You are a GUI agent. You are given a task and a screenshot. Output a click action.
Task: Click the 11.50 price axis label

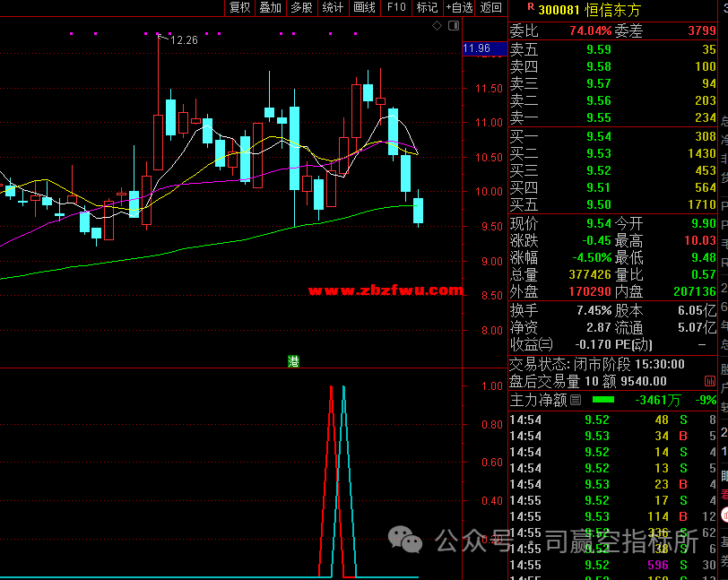click(489, 88)
